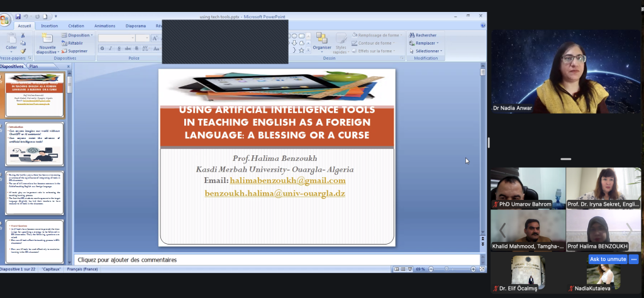The height and width of the screenshot is (298, 644).
Task: Toggle bold (G) formatting
Action: click(103, 48)
